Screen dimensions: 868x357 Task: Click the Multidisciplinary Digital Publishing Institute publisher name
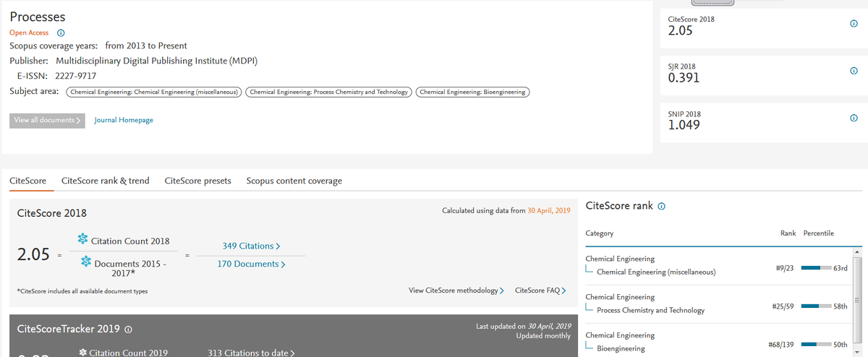click(x=156, y=61)
